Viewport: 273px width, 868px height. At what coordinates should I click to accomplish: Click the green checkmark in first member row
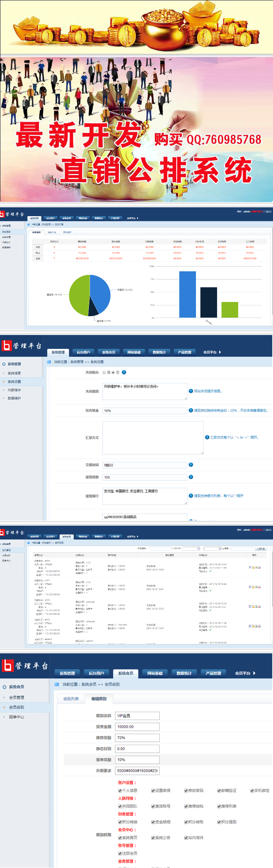[210, 571]
